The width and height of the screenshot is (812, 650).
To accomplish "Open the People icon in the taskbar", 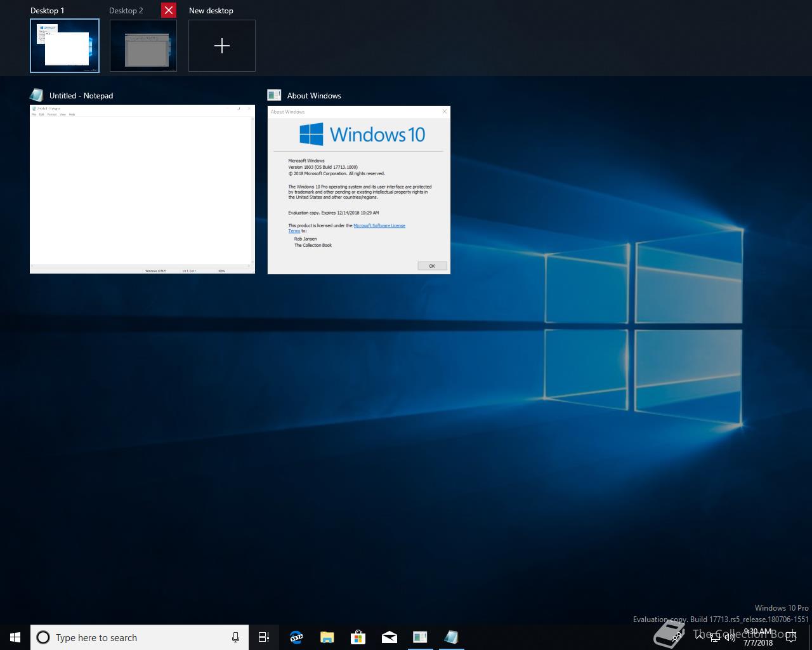I will tap(678, 637).
